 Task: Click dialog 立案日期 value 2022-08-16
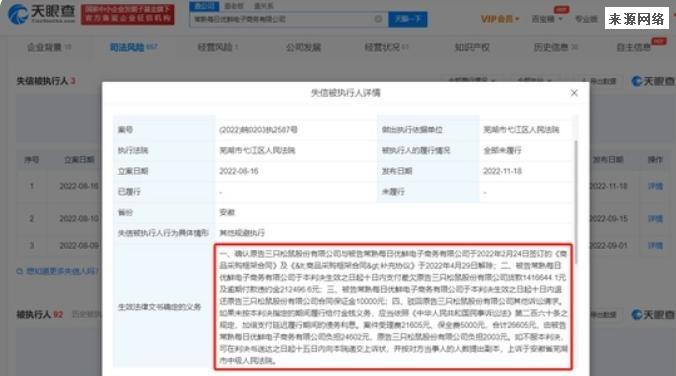coord(238,171)
